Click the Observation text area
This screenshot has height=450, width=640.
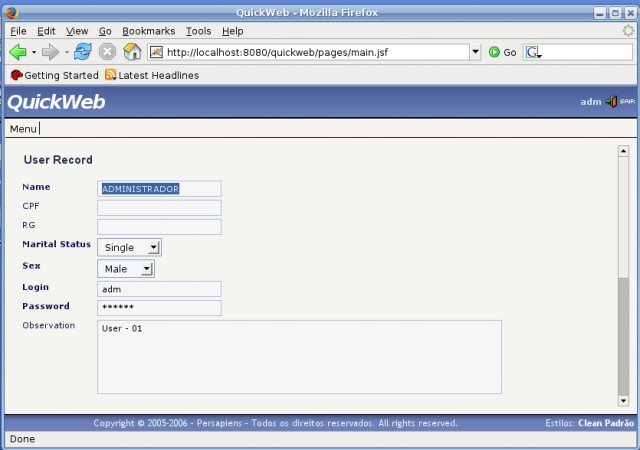click(299, 357)
